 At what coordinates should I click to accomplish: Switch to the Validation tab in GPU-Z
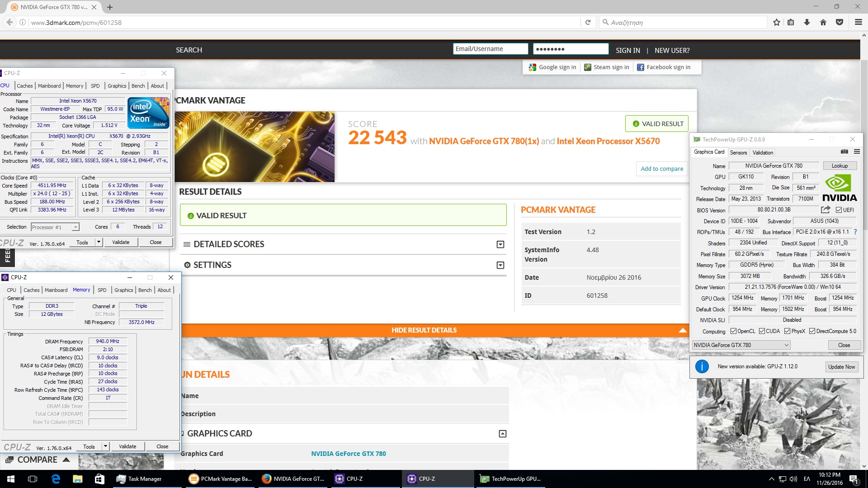click(x=763, y=153)
